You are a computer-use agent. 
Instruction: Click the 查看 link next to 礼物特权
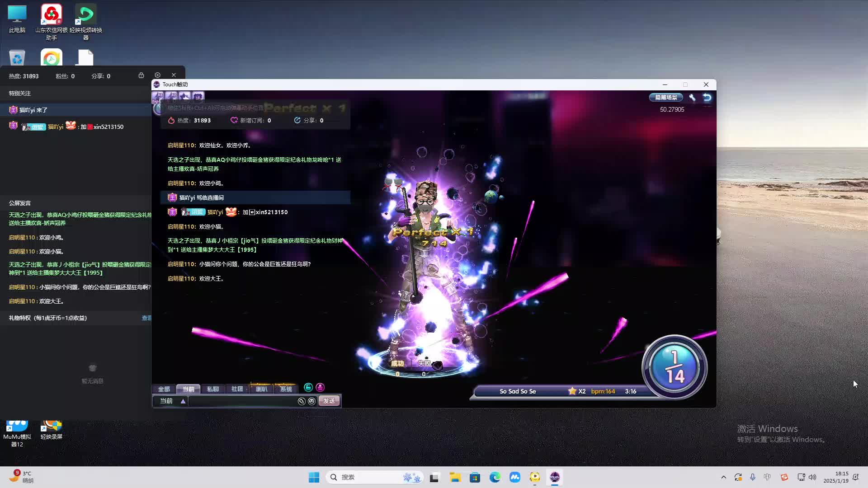pyautogui.click(x=146, y=318)
